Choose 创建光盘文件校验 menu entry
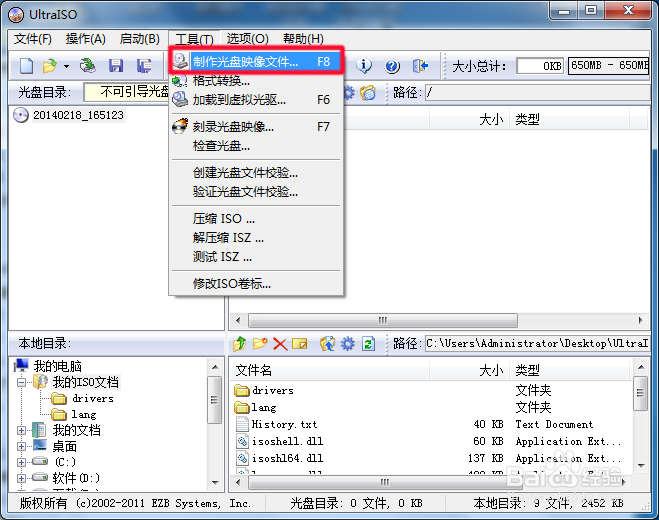The image size is (659, 520). [x=256, y=172]
